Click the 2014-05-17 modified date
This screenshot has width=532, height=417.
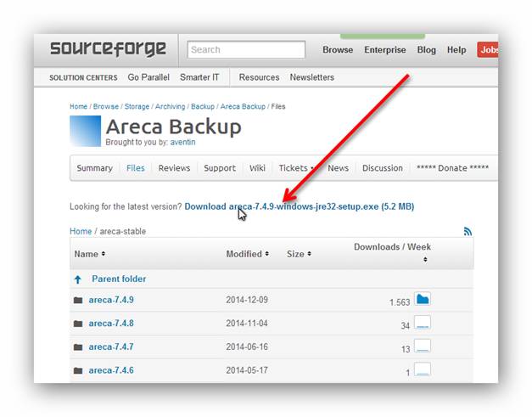click(x=247, y=370)
